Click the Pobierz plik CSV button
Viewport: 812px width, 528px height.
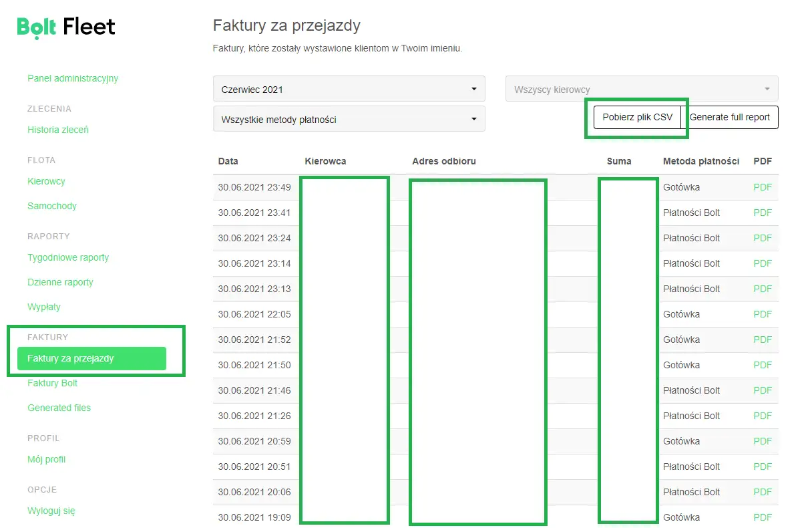point(637,117)
